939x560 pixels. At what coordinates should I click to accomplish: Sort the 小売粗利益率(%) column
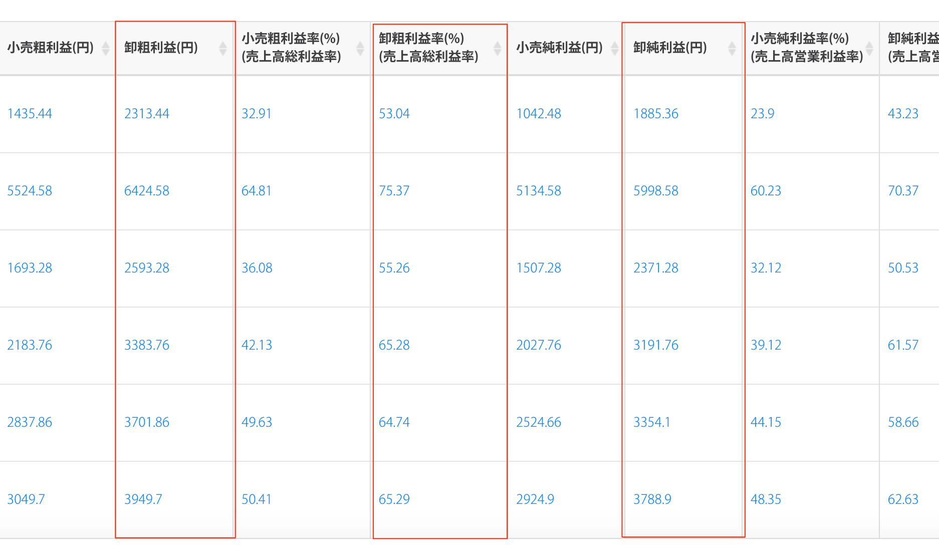360,48
